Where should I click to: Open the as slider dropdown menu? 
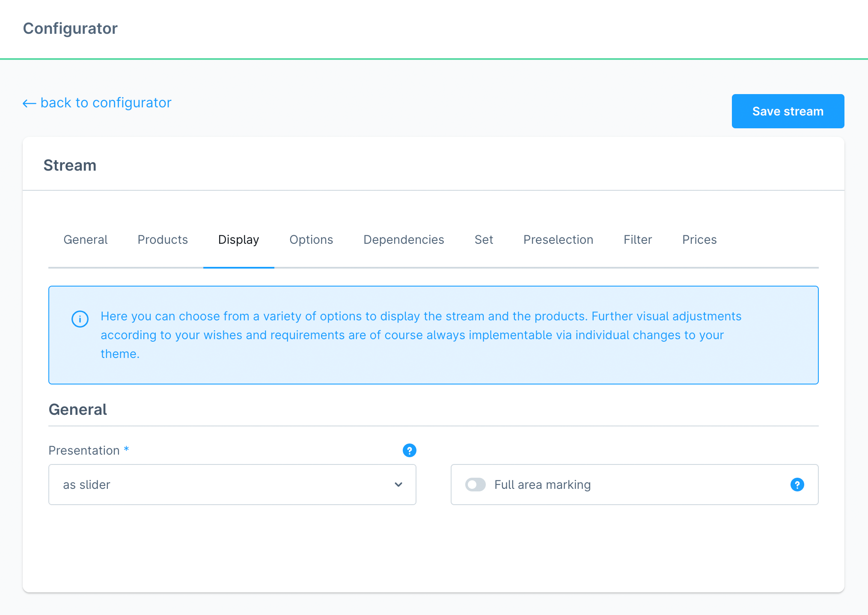coord(232,485)
